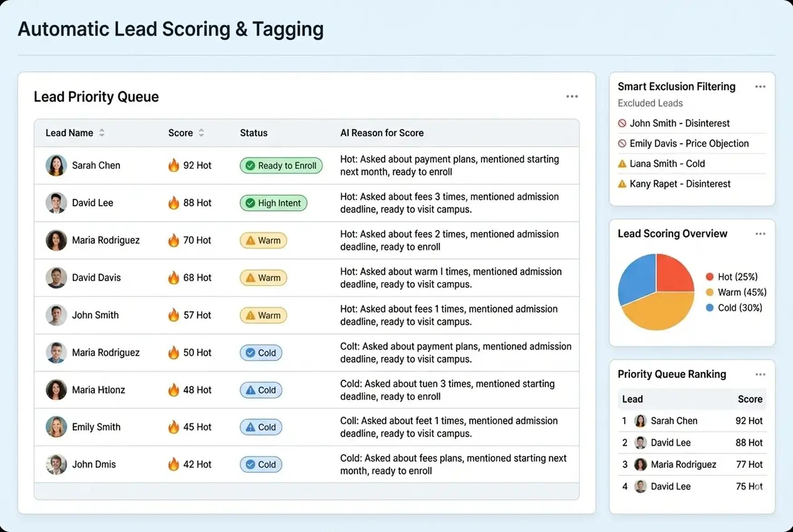Open the Lead Scoring Overview options menu
The height and width of the screenshot is (532, 793).
coord(760,234)
